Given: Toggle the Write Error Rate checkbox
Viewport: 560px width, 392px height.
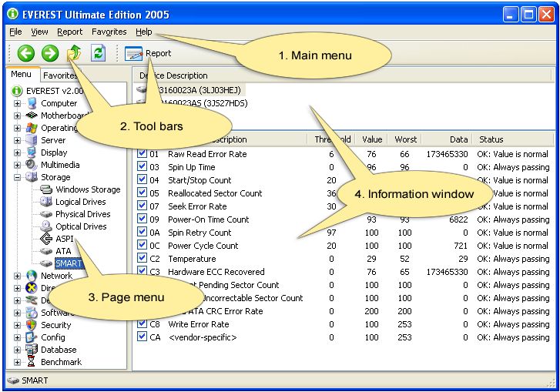Looking at the screenshot, I should (x=142, y=324).
